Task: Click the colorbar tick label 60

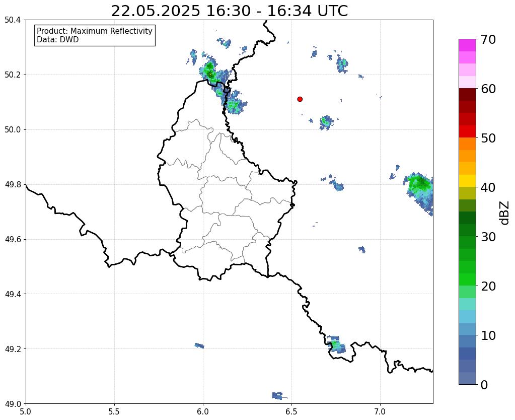Action: (488, 89)
